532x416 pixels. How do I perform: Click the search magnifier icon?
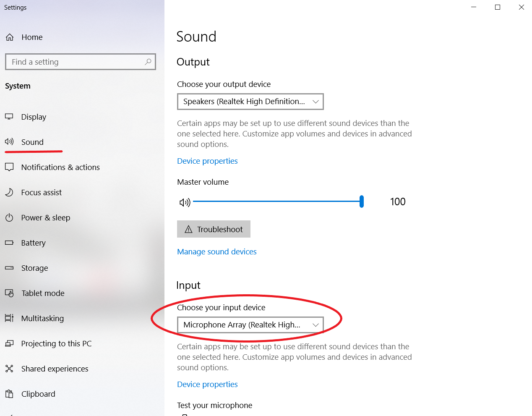tap(148, 62)
